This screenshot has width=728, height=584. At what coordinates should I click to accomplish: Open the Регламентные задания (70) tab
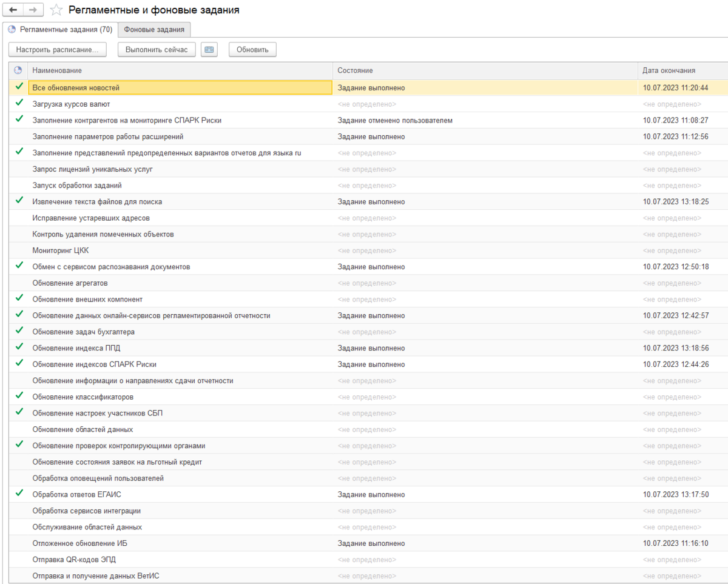point(59,29)
